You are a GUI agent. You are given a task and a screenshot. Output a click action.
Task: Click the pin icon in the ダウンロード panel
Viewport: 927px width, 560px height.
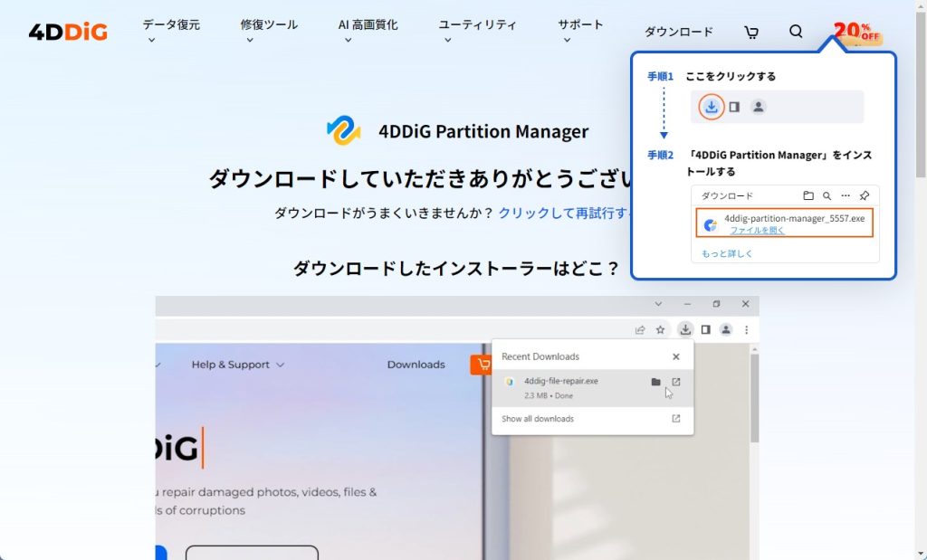865,195
